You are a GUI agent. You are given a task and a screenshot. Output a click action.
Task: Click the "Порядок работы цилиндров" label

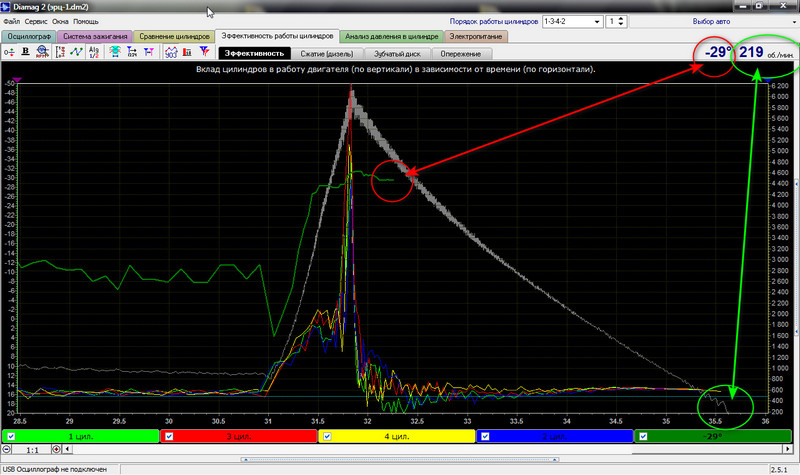click(x=493, y=22)
